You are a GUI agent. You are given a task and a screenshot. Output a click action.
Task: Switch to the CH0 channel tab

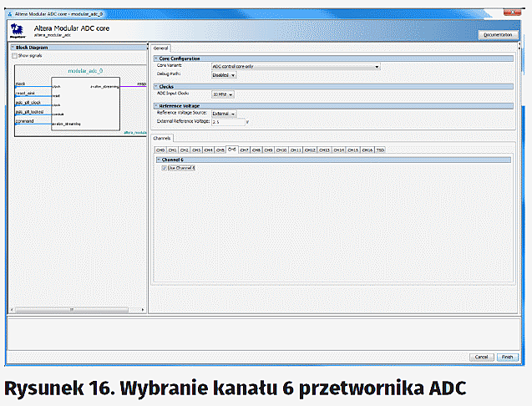160,150
